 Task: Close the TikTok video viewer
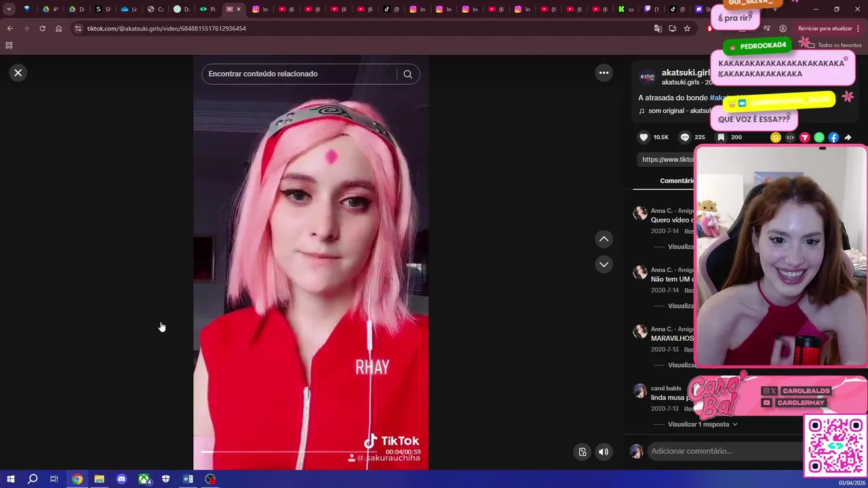pos(18,73)
